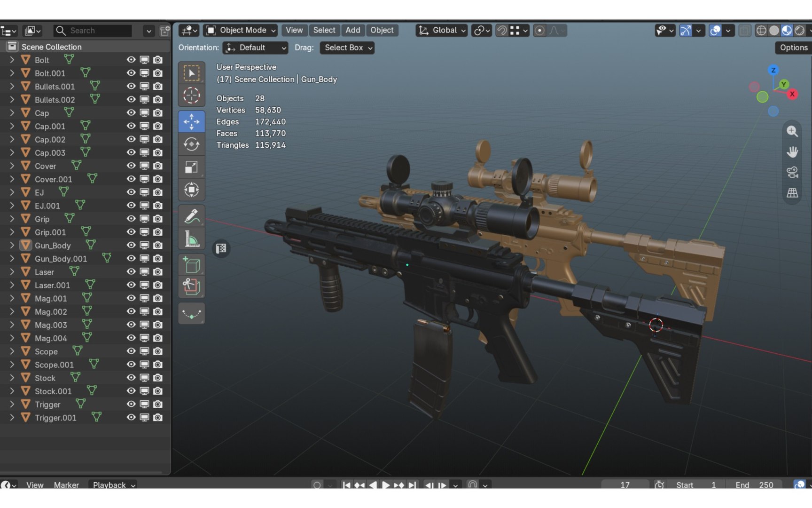This screenshot has width=812, height=508.
Task: Select the Mag.003 object row
Action: click(x=85, y=325)
